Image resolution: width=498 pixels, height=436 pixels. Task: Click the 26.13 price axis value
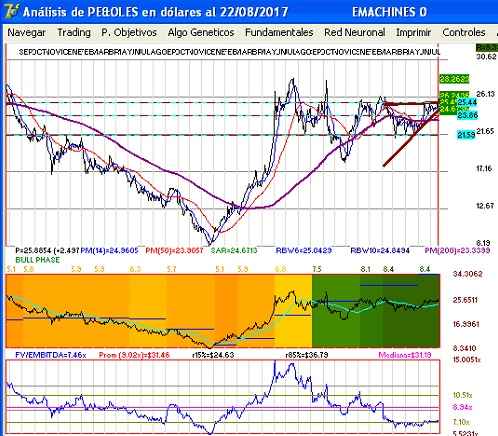click(x=486, y=94)
